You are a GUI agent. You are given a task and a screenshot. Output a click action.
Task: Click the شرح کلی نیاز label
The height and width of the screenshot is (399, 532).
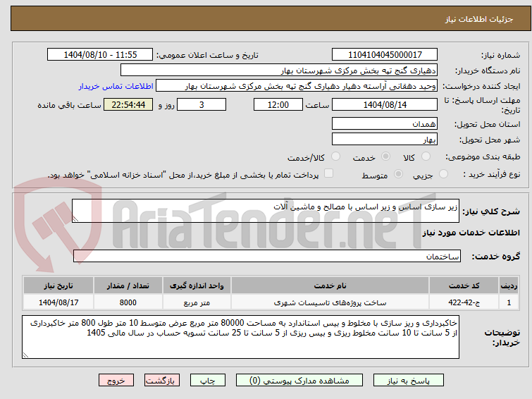(x=491, y=211)
